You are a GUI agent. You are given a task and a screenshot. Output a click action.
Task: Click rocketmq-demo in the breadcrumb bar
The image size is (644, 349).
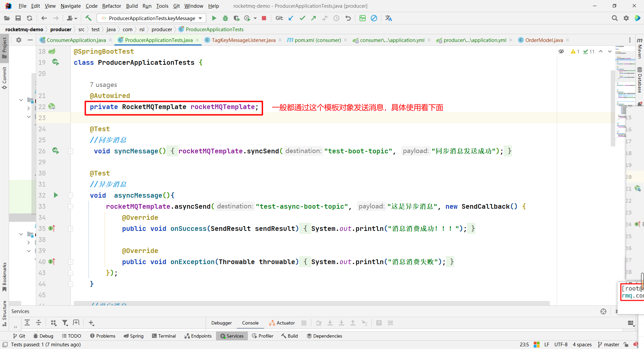(x=24, y=30)
